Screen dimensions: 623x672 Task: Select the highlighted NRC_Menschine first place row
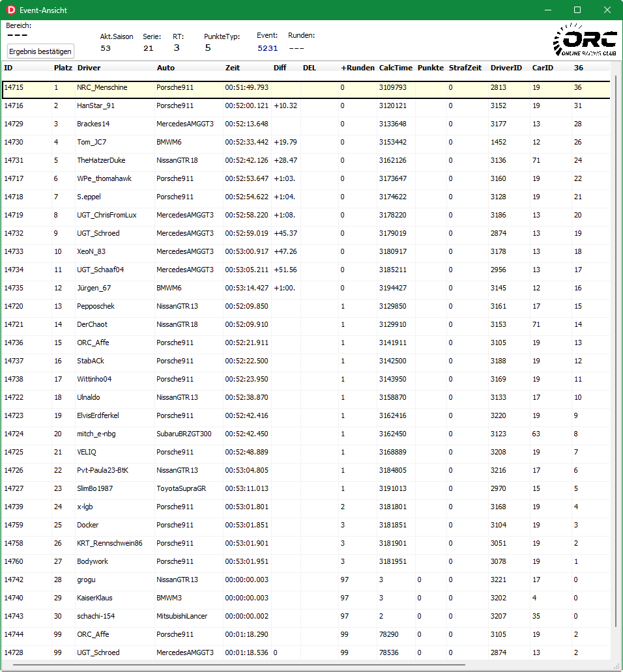pyautogui.click(x=102, y=87)
